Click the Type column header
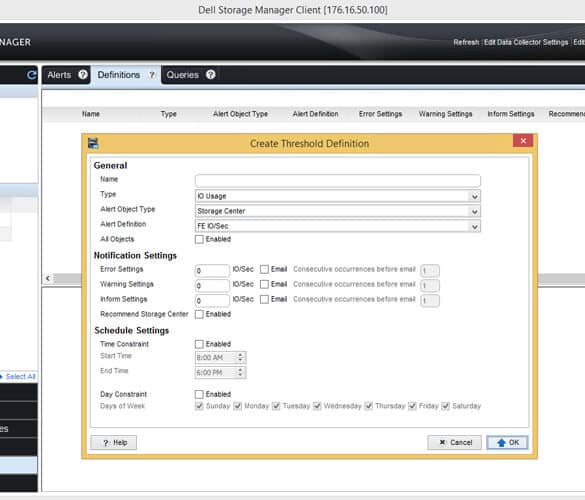 [x=169, y=114]
